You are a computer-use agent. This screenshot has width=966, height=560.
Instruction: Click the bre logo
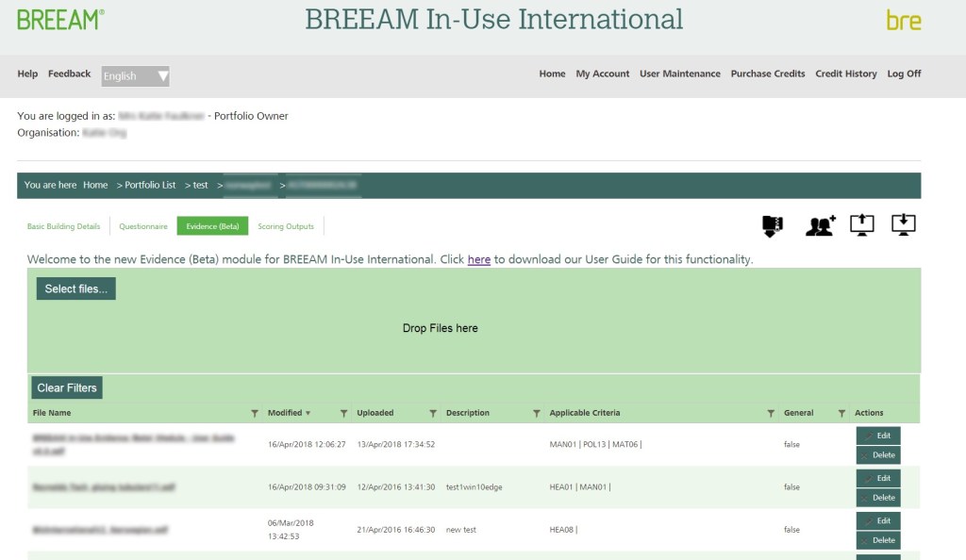[904, 21]
